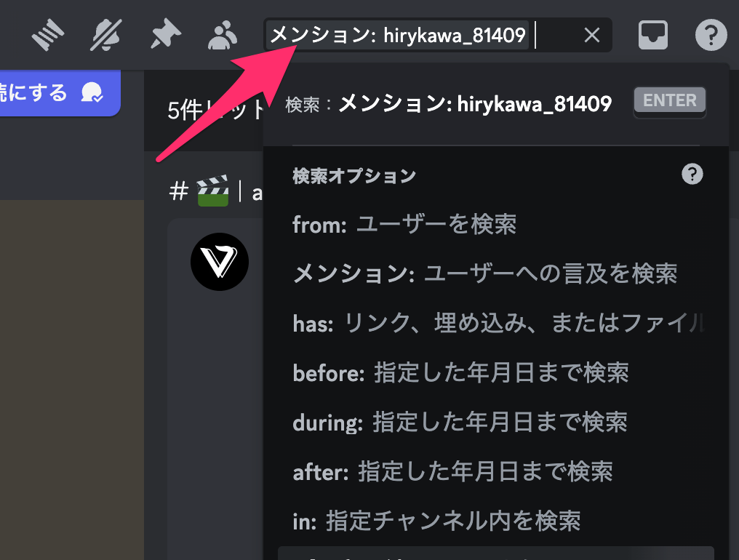Select the 'before:' search option

(x=496, y=373)
